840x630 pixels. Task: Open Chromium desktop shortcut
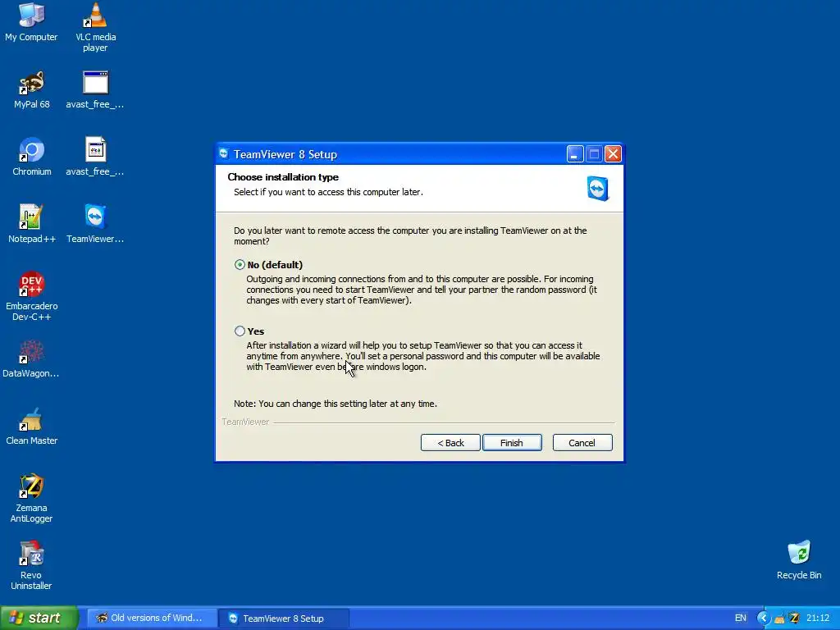pos(32,157)
